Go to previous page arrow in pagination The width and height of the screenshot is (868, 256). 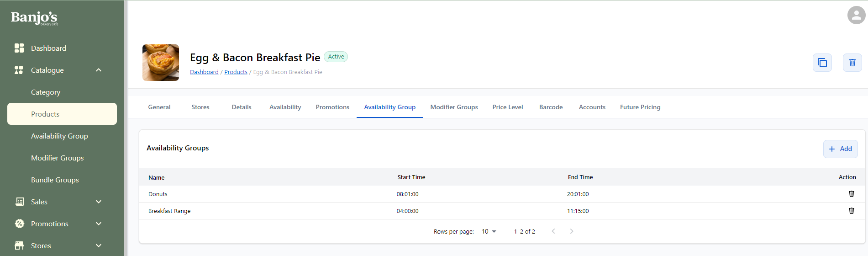pyautogui.click(x=553, y=231)
